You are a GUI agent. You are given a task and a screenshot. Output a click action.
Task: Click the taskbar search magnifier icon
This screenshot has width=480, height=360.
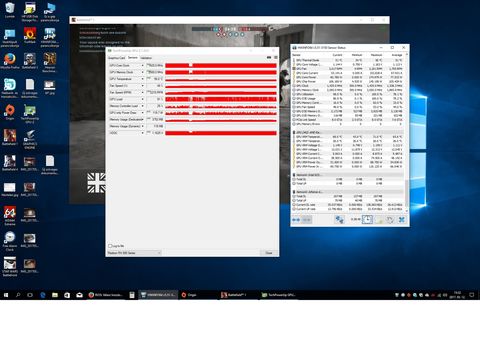pos(18,295)
